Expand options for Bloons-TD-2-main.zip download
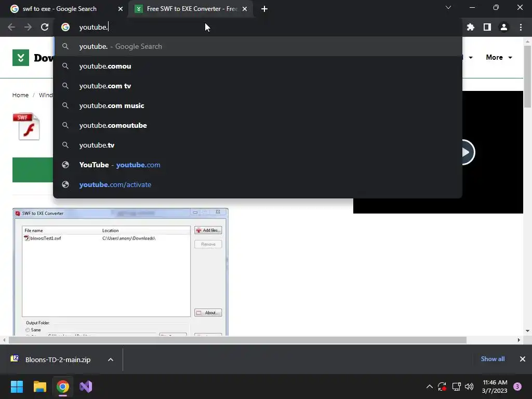 (x=111, y=360)
